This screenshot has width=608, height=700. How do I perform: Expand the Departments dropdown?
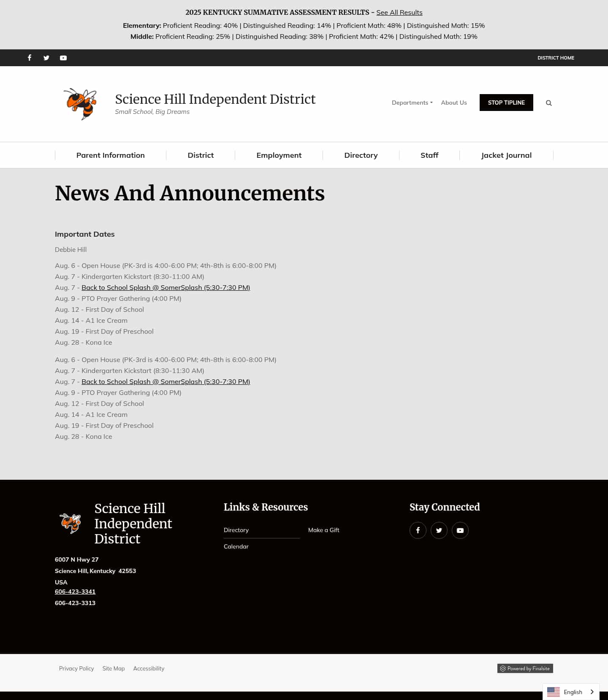[x=412, y=103]
